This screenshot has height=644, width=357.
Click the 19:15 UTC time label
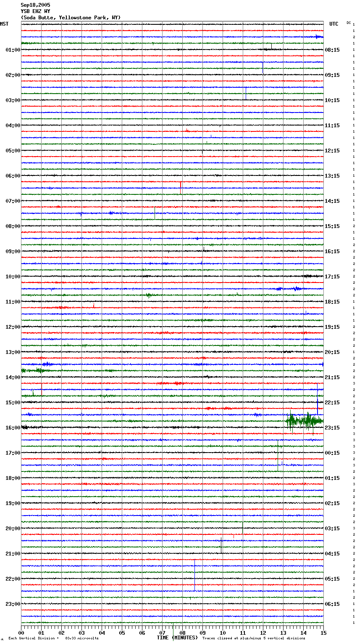point(332,327)
